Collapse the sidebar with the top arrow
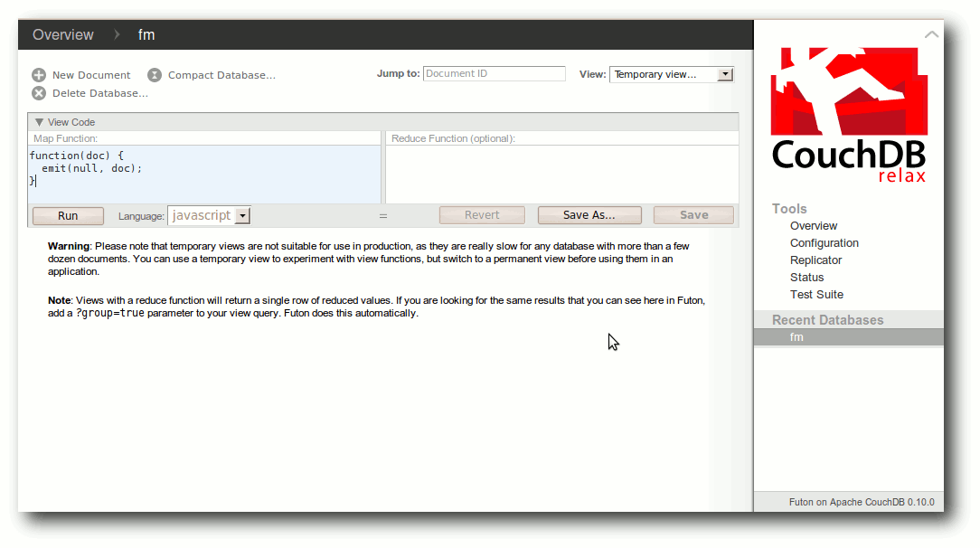 tap(931, 34)
